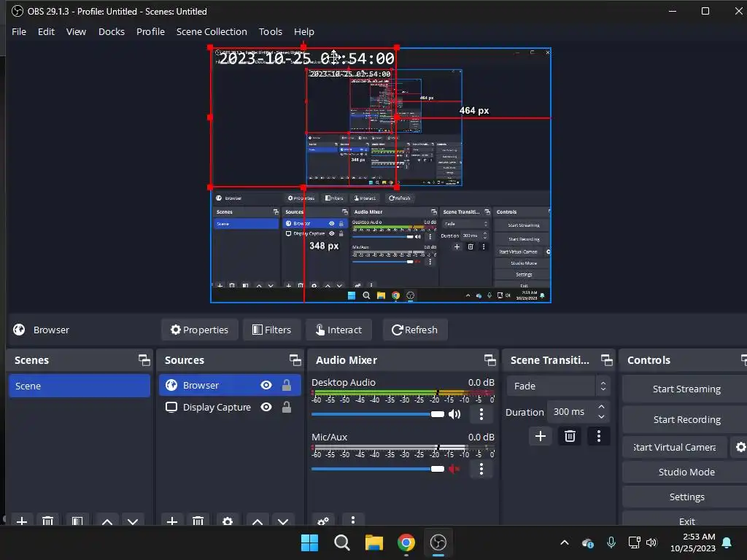
Task: Toggle lock on Display Capture source
Action: point(286,407)
